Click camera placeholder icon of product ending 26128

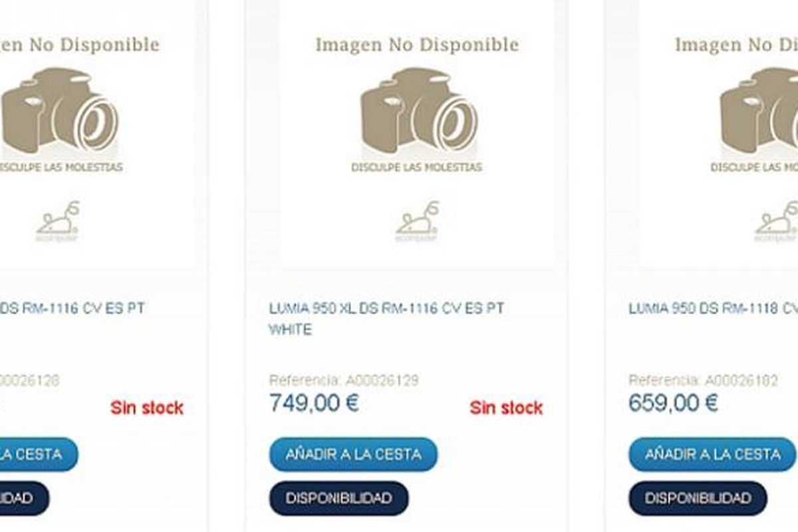pos(59,110)
